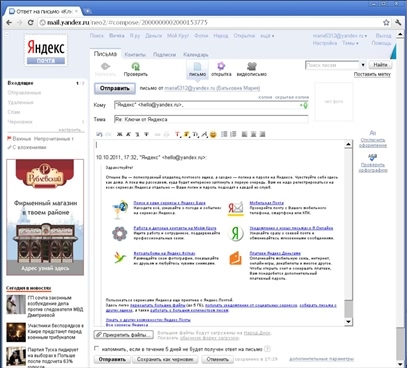Enable reminder if no reply in 5 days
Screen dimensions: 407x368
pyautogui.click(x=97, y=349)
